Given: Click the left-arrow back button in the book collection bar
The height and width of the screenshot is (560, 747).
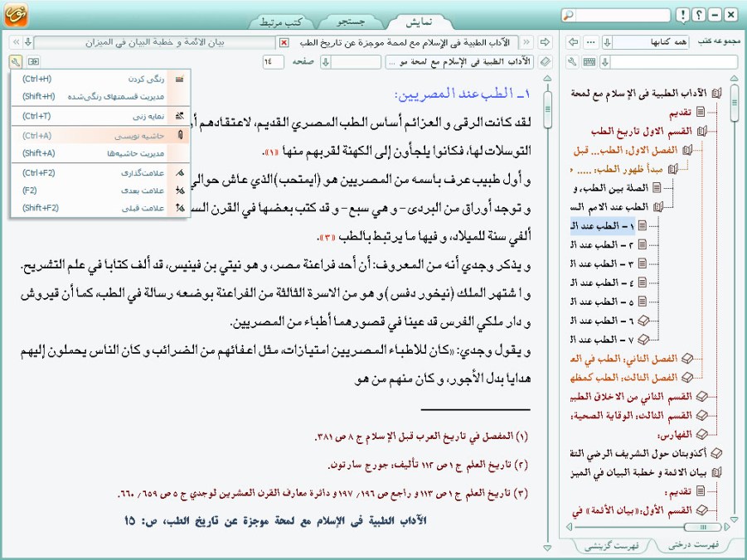Looking at the screenshot, I should 573,42.
